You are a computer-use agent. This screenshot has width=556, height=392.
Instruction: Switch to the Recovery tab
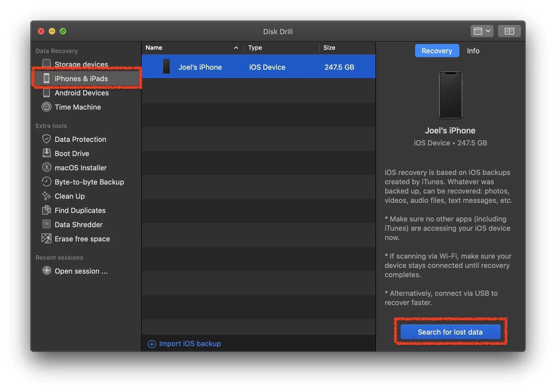coord(437,51)
